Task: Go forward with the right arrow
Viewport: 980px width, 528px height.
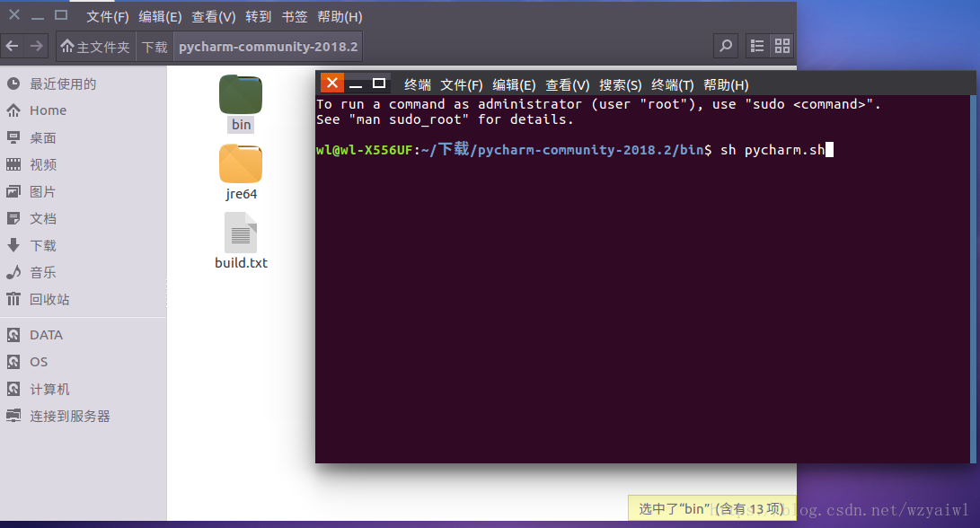Action: [37, 46]
